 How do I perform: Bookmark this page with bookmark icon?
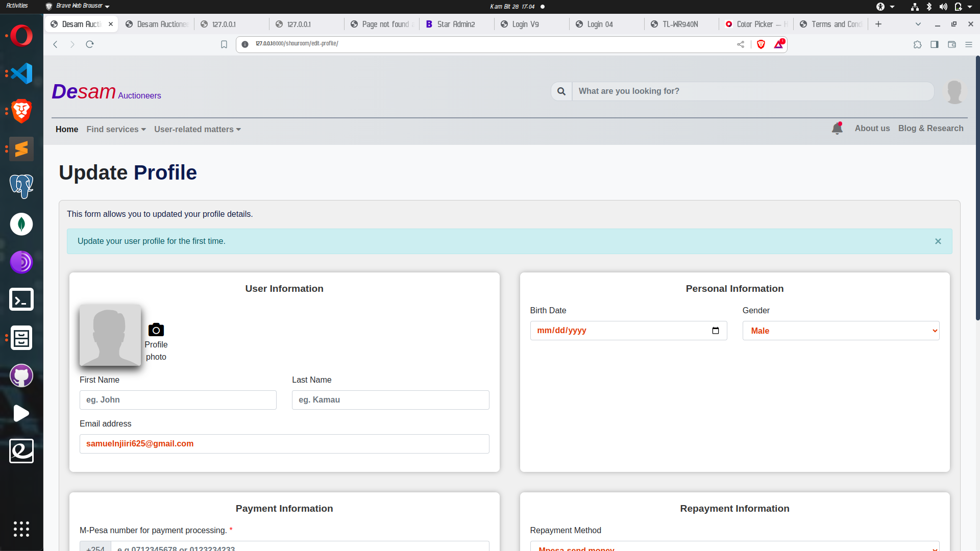point(224,44)
